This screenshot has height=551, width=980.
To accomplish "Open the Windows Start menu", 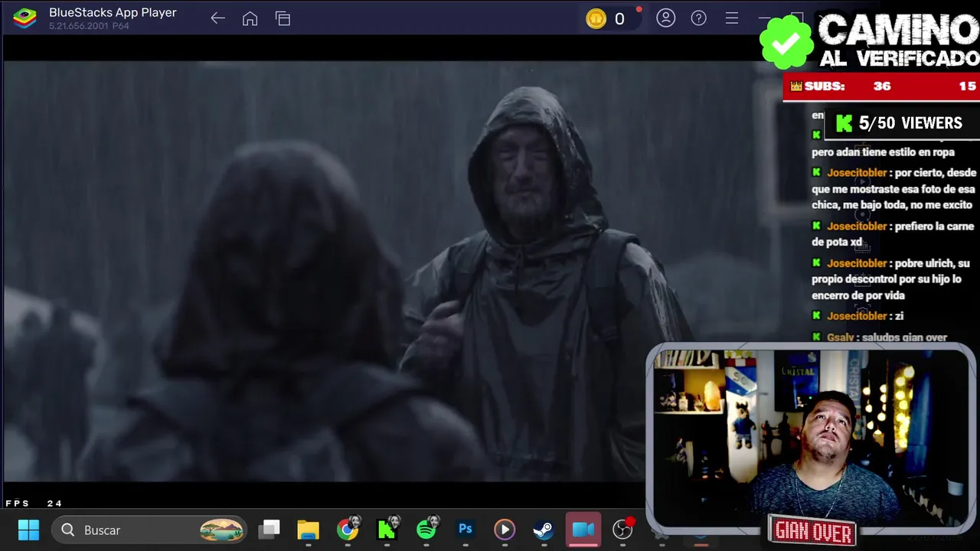I will click(28, 530).
